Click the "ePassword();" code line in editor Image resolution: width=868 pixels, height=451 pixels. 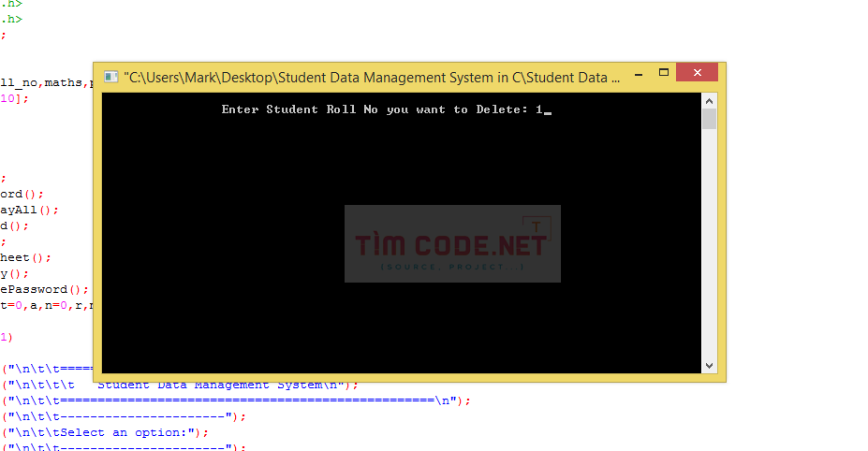click(44, 289)
